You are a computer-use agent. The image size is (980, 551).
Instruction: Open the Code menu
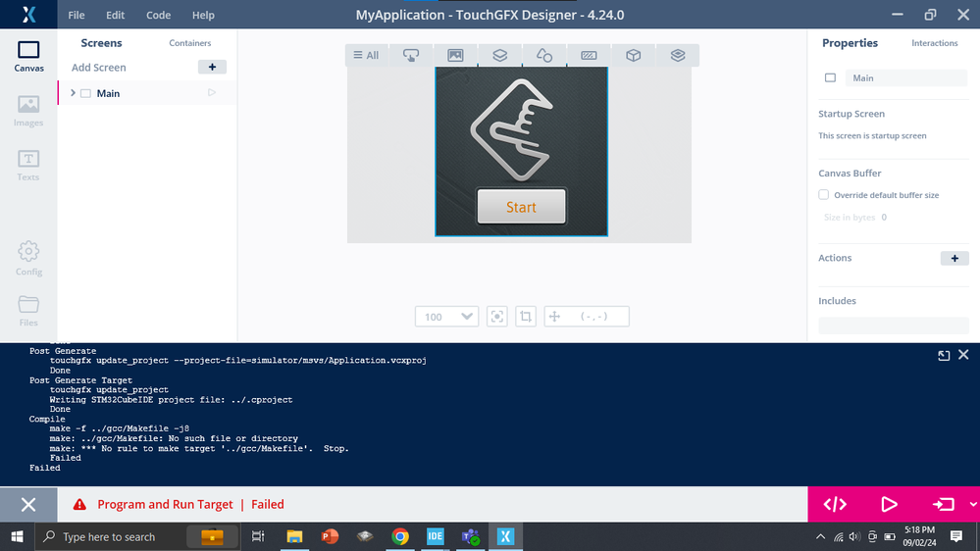(x=158, y=15)
